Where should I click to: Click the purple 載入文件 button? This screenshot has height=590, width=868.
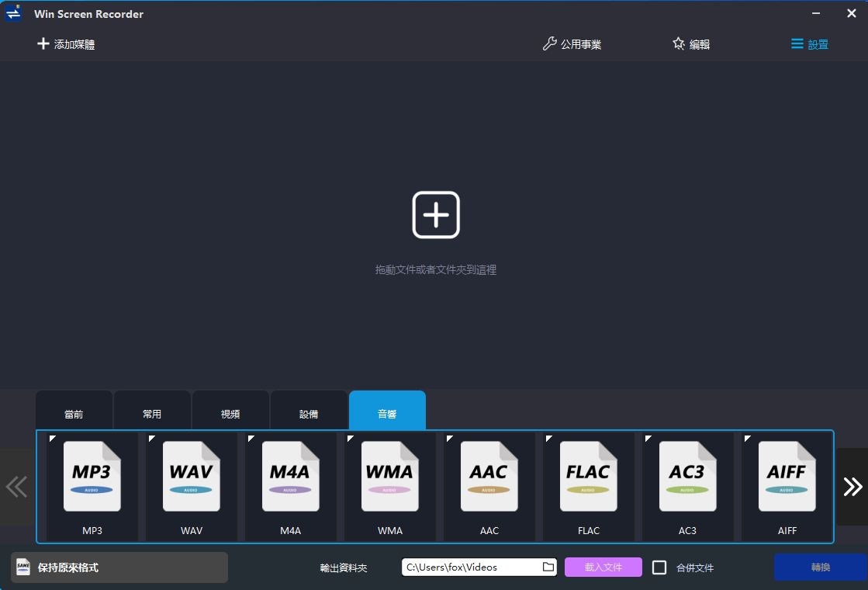pos(603,567)
